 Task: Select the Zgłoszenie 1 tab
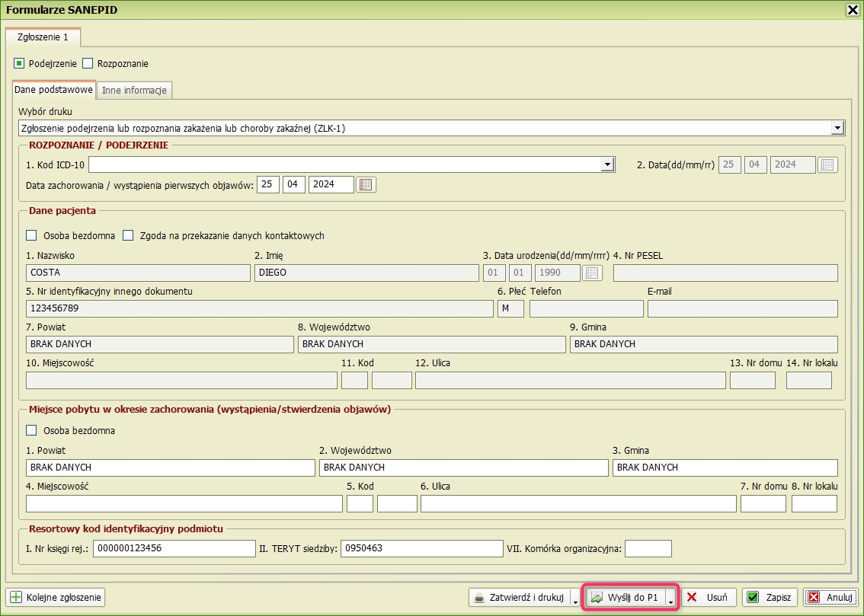[x=43, y=37]
